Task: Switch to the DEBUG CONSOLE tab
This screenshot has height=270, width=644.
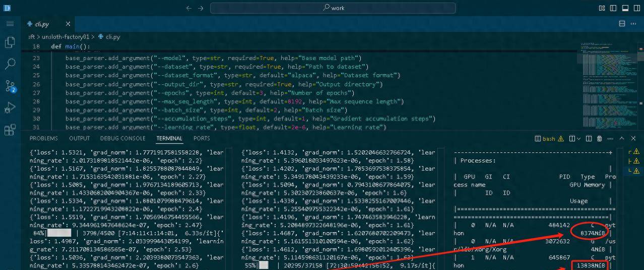Action: click(x=122, y=138)
